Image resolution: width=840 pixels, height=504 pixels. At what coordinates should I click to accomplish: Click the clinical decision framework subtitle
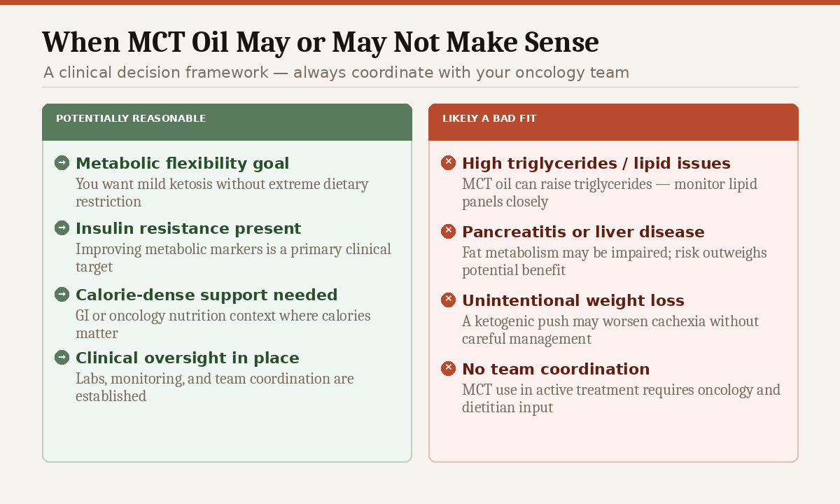click(336, 73)
